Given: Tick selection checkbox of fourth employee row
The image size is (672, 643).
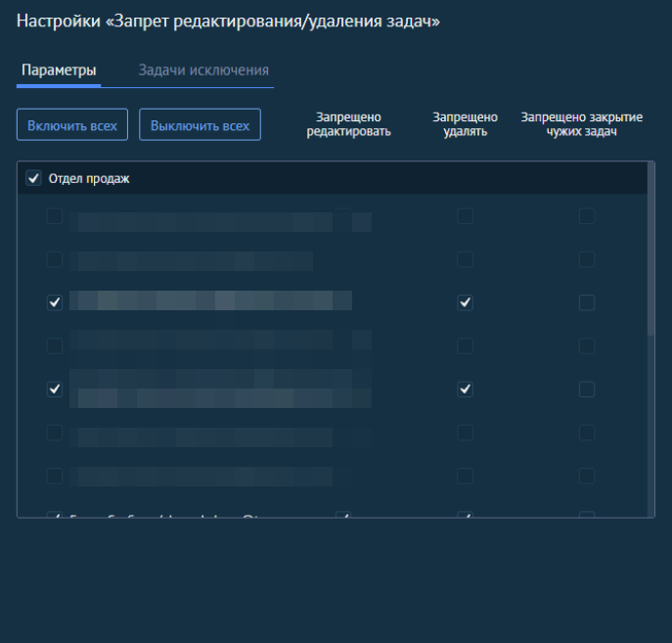Looking at the screenshot, I should [x=55, y=345].
